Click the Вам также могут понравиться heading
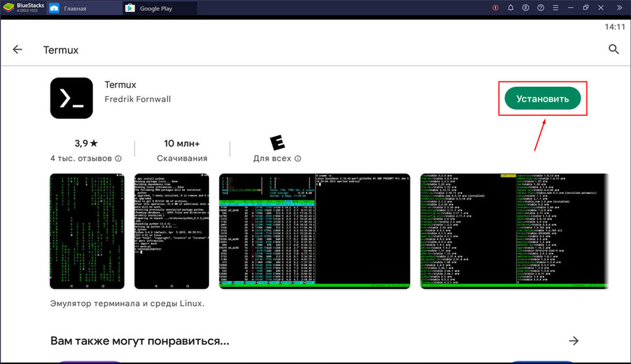Viewport: 631px width, 364px height. click(140, 341)
